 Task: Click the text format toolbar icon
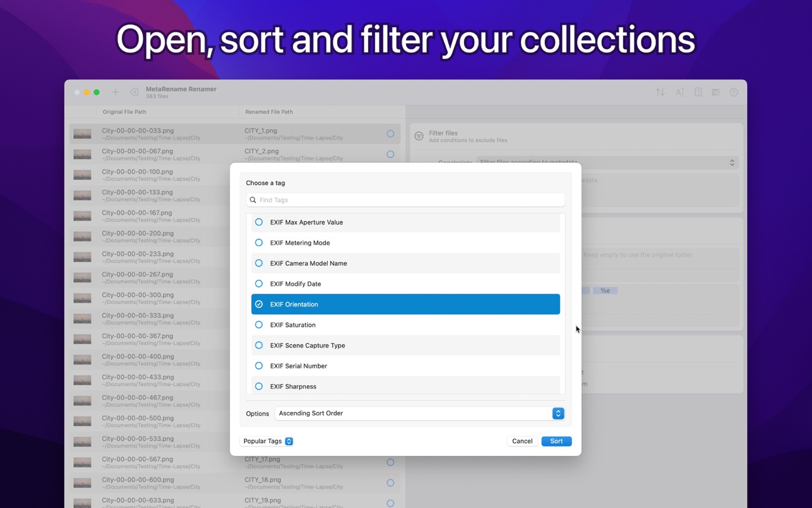[679, 92]
